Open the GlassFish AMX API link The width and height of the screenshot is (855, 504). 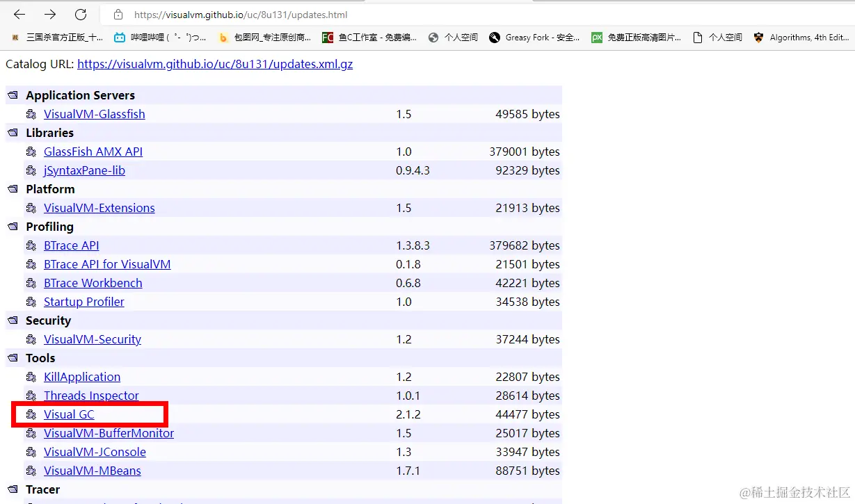(x=93, y=152)
